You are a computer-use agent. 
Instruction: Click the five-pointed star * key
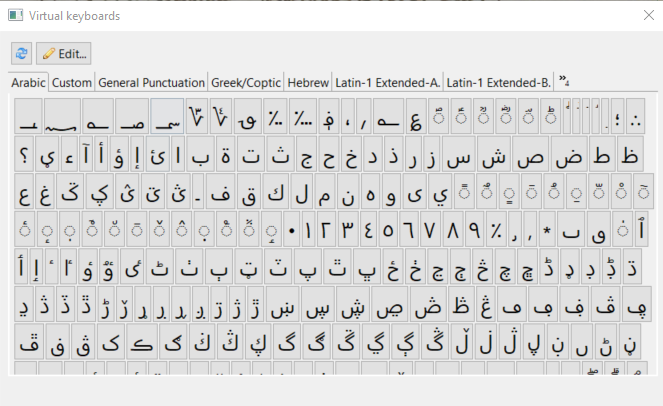pos(547,229)
